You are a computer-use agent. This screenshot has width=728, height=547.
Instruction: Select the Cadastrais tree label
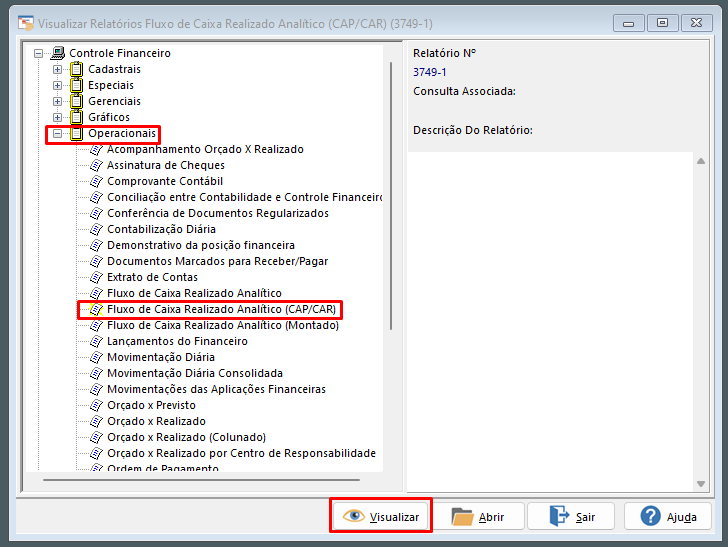(x=114, y=69)
